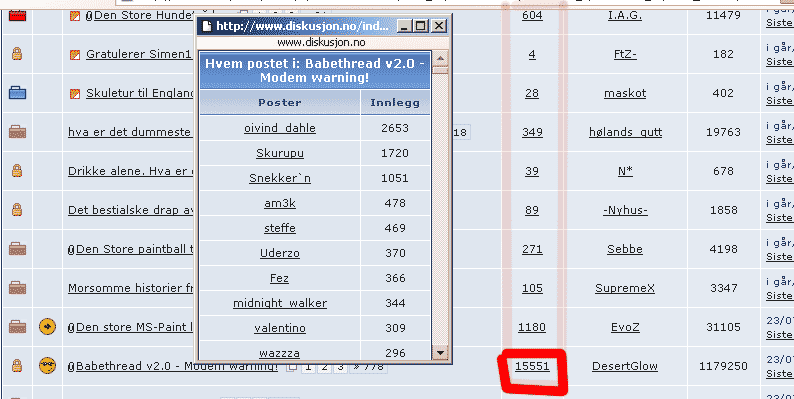Click the 2653 post count for oivind_dahle
Screen dimensions: 794x399
pyautogui.click(x=395, y=128)
